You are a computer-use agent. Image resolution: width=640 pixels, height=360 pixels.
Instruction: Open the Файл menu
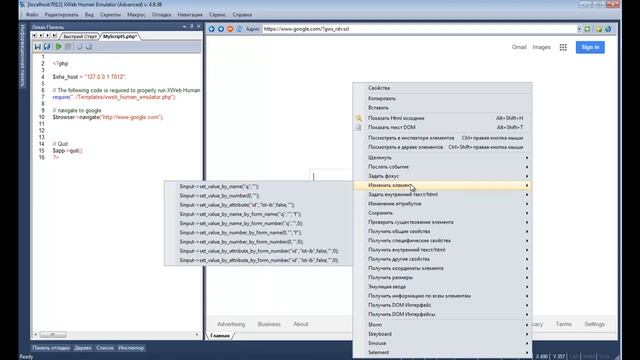[32, 15]
